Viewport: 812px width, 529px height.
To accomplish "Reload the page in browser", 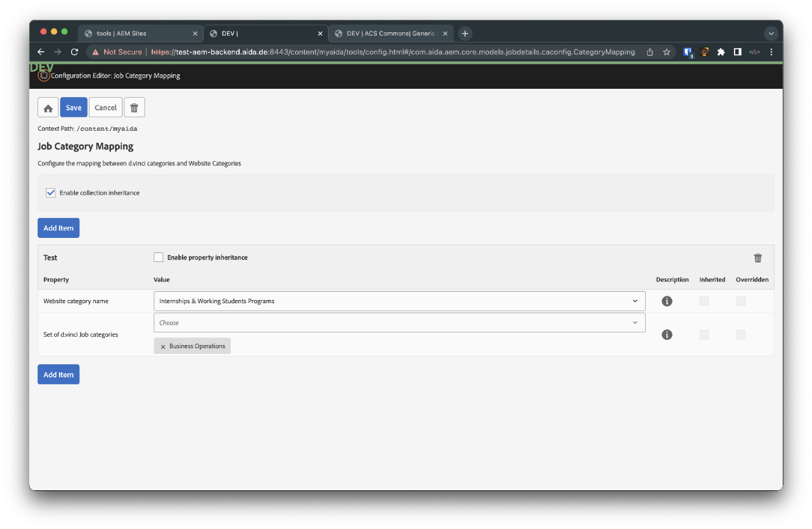I will tap(74, 52).
